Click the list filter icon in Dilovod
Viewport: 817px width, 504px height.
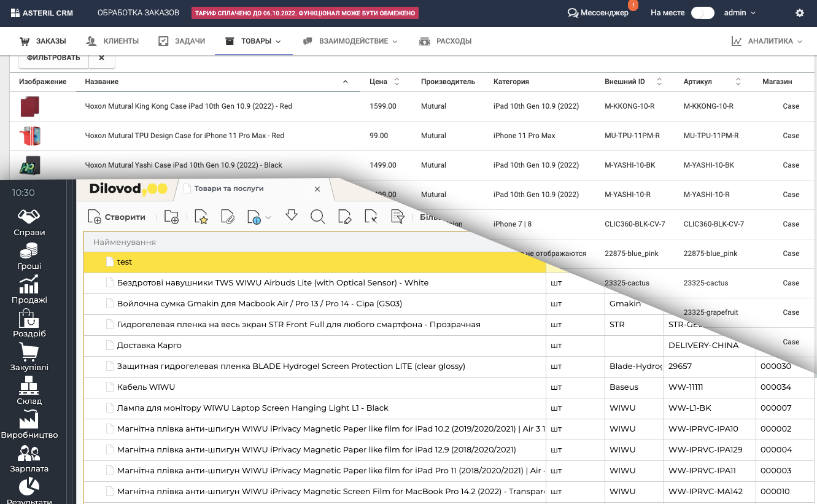click(x=398, y=217)
